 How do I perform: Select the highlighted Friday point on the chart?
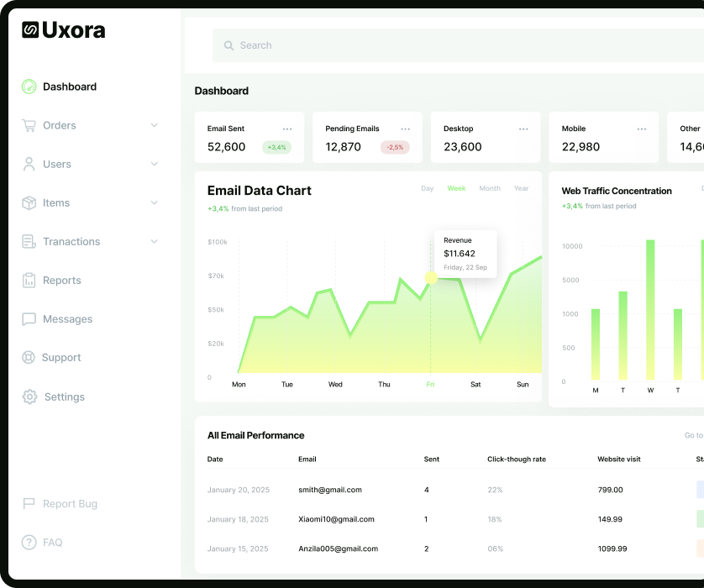click(x=430, y=276)
